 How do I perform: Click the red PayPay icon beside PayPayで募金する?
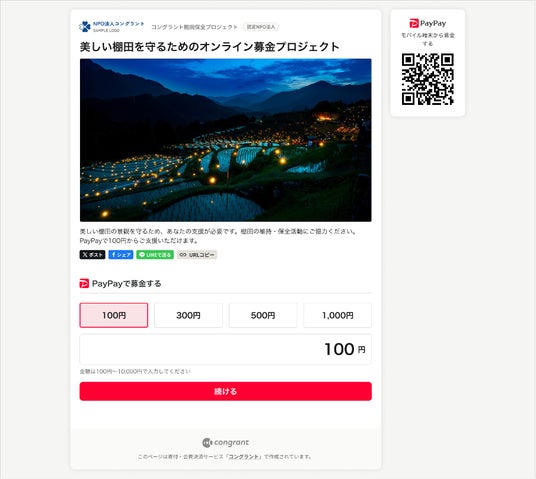click(x=84, y=283)
